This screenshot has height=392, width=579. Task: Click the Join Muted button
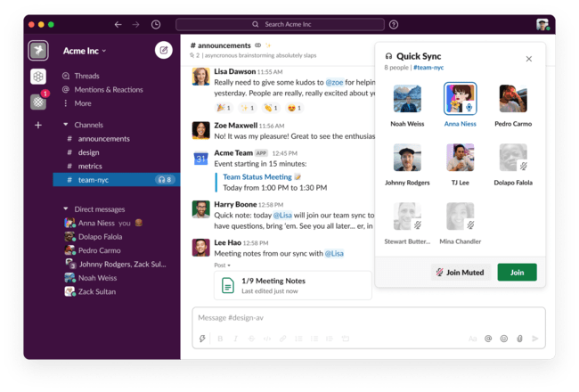pos(461,273)
